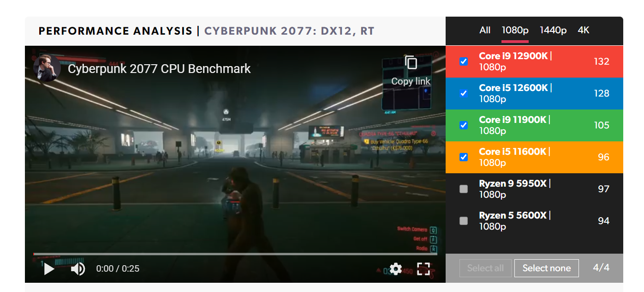
Task: Click the Cyberpunk 2077: DX12, RT subtitle
Action: [289, 31]
